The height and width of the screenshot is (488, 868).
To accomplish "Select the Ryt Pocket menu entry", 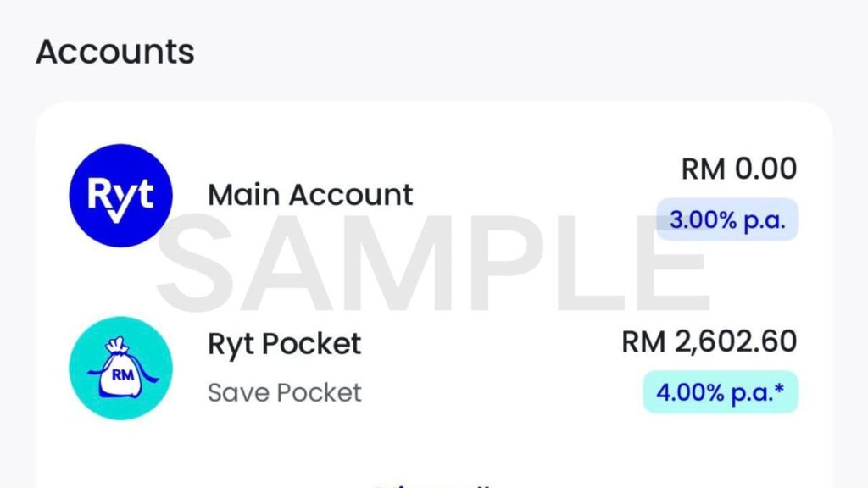I will tap(285, 342).
